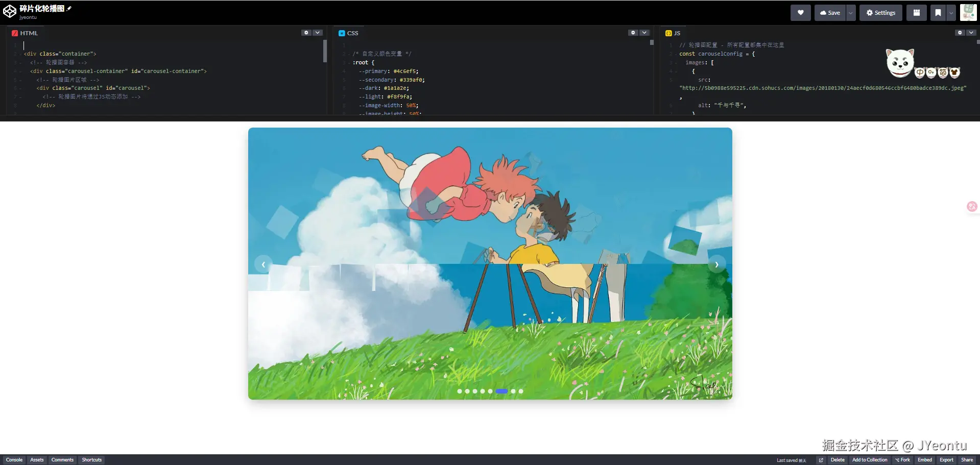This screenshot has width=980, height=465.
Task: Expand the pinned pens dropdown arrow
Action: [951, 13]
